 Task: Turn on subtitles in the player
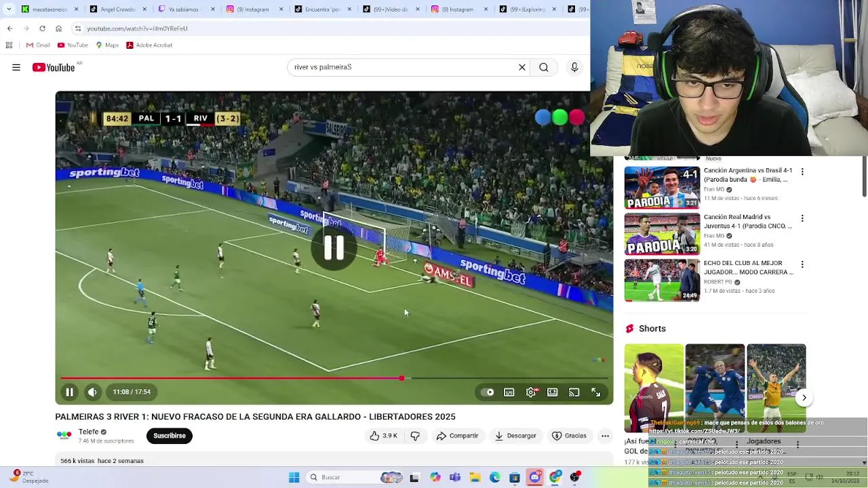(509, 392)
